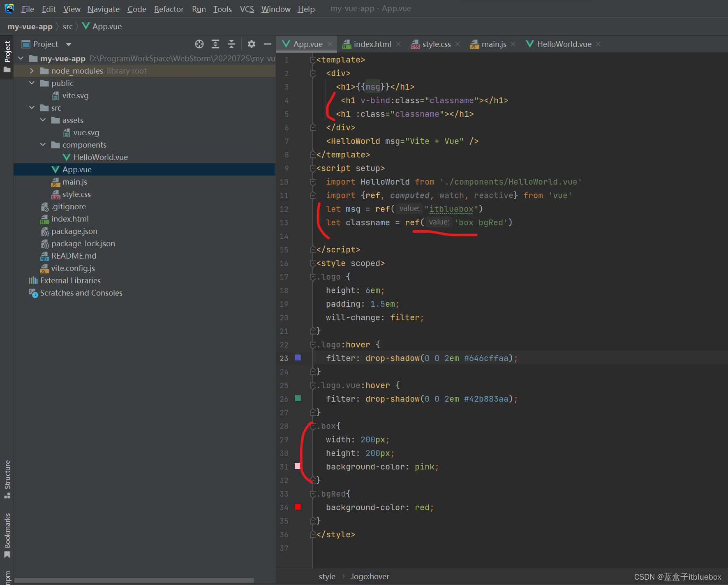Screen dimensions: 728x585
Task: Click line number 23 in the gutter
Action: point(284,358)
